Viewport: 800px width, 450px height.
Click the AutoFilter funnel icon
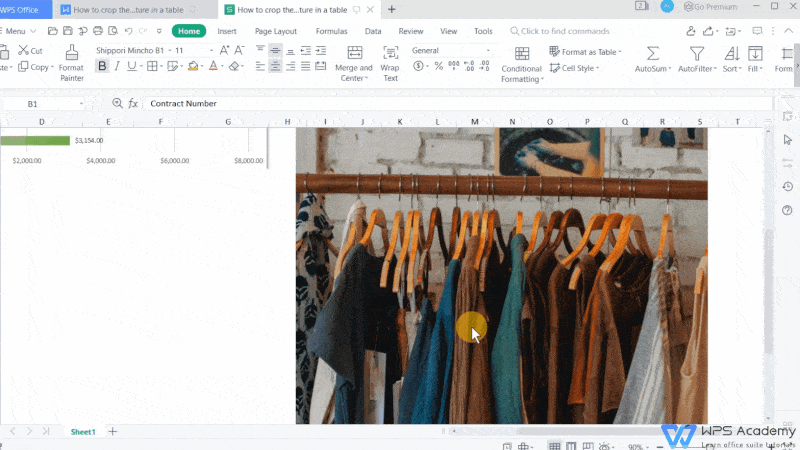[698, 54]
